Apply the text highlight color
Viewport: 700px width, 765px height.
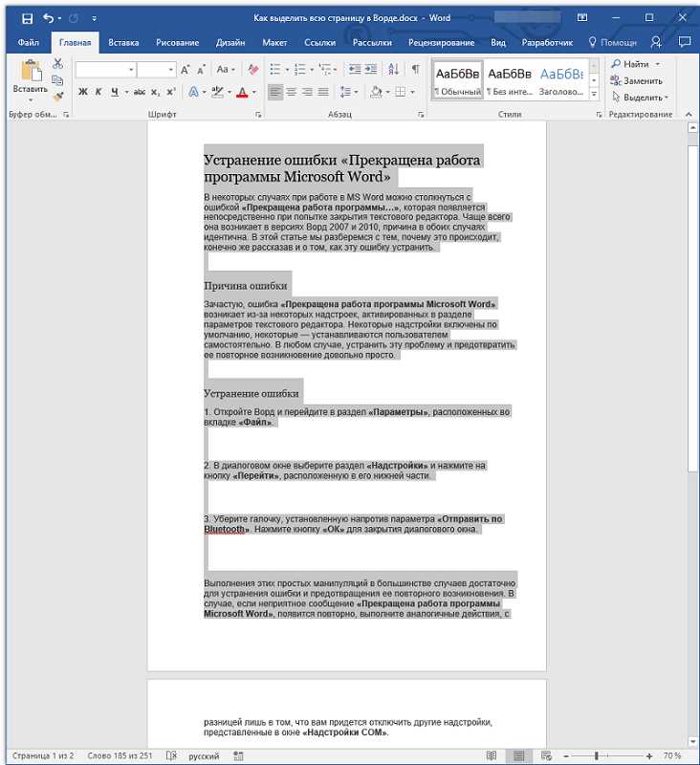[218, 92]
